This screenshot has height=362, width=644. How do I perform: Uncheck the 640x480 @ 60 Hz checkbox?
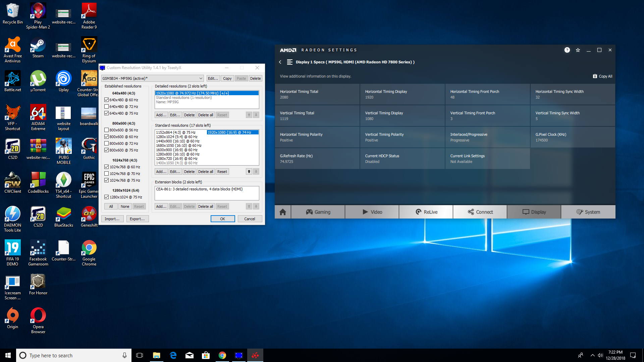(x=106, y=100)
